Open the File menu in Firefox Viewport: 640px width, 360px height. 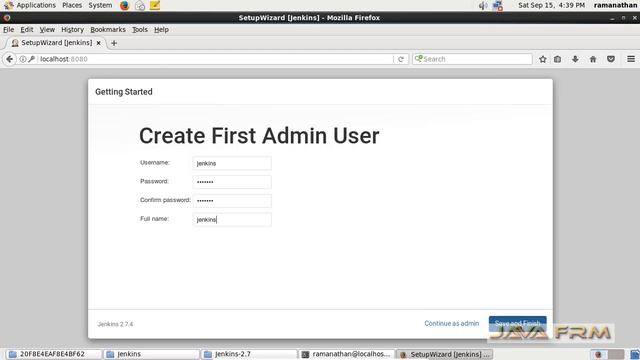(x=9, y=30)
